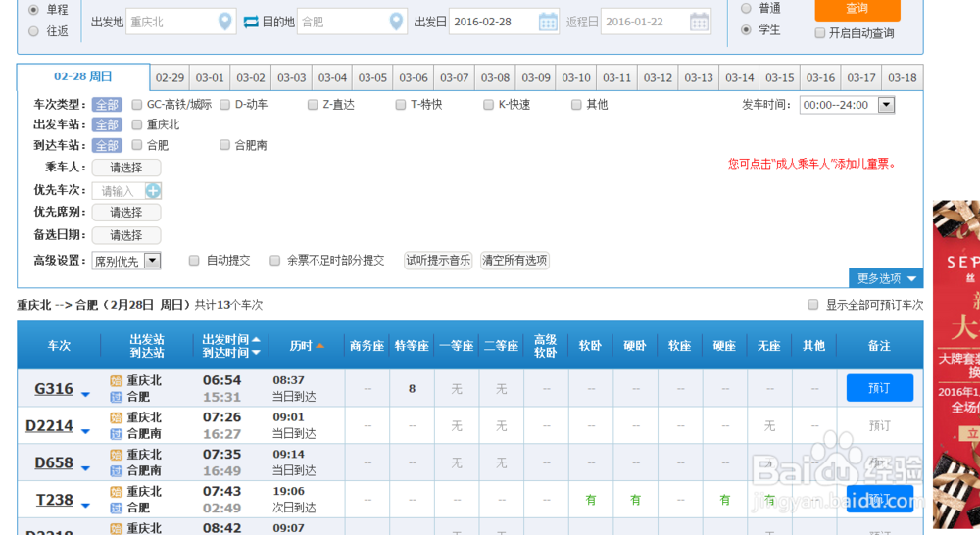Screen dimensions: 980x535
Task: Select the 单程 one-way radio button
Action: (x=33, y=10)
